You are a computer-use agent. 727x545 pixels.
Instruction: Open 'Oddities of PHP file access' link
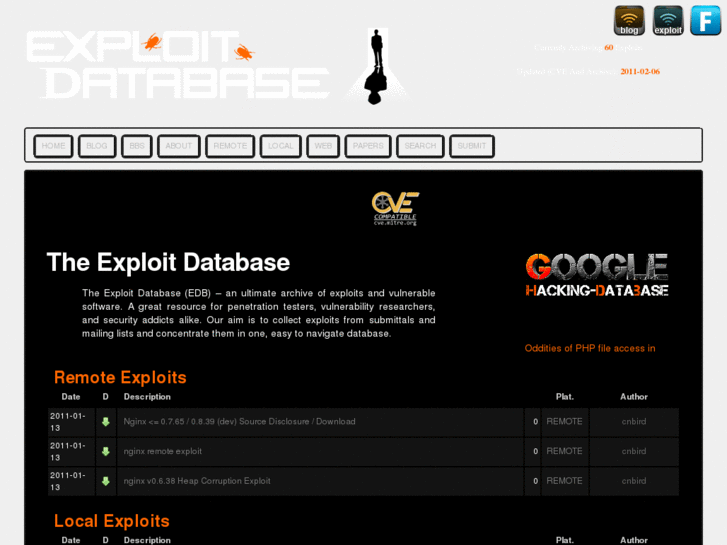[590, 348]
